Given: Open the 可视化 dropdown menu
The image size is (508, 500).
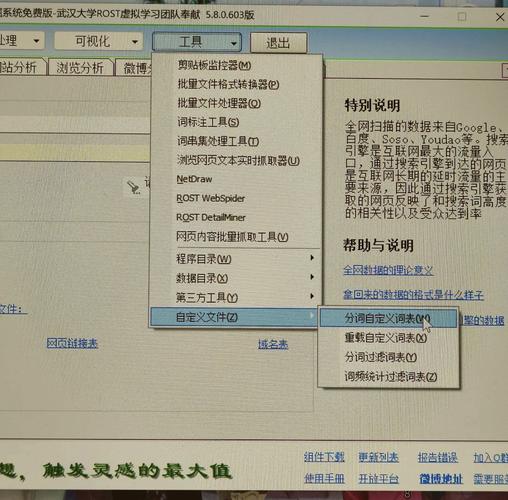Looking at the screenshot, I should click(x=99, y=41).
